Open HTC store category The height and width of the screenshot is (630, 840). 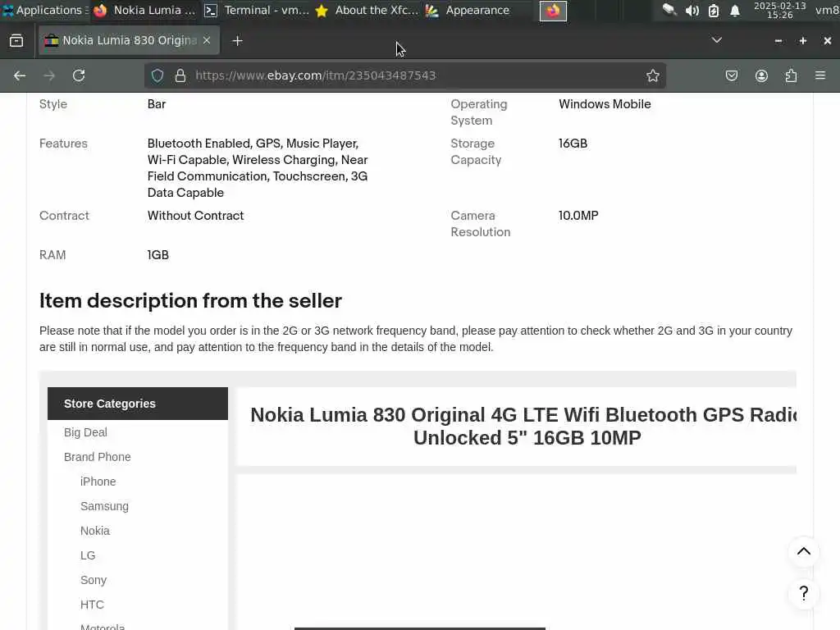[92, 605]
